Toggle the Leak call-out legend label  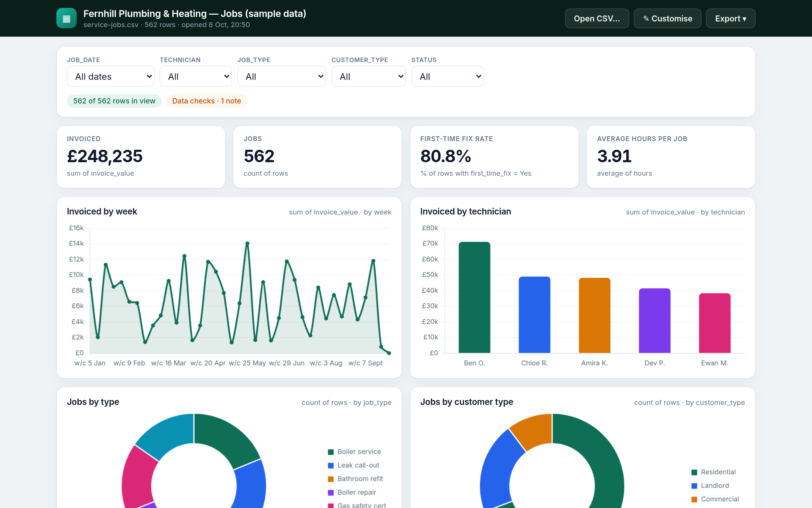coord(358,465)
